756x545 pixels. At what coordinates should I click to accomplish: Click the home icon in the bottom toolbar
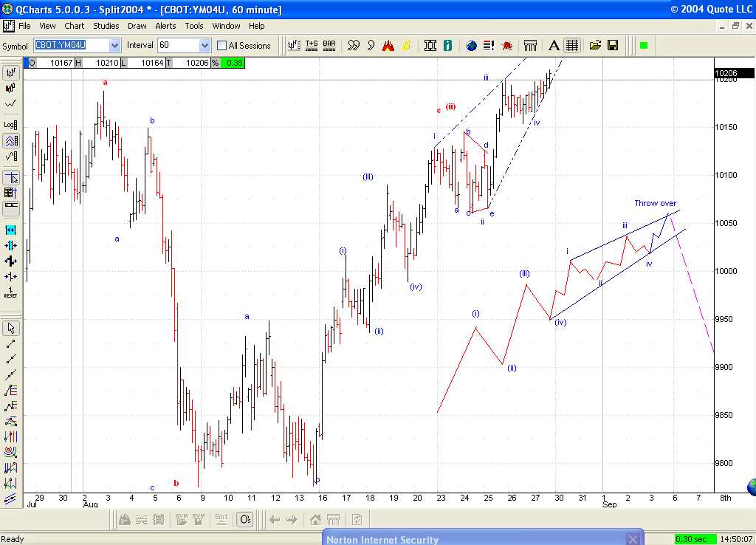tap(315, 519)
